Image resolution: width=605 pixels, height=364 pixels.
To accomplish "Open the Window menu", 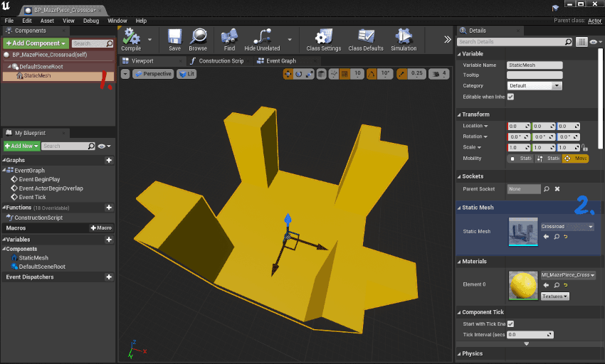I will pos(117,21).
